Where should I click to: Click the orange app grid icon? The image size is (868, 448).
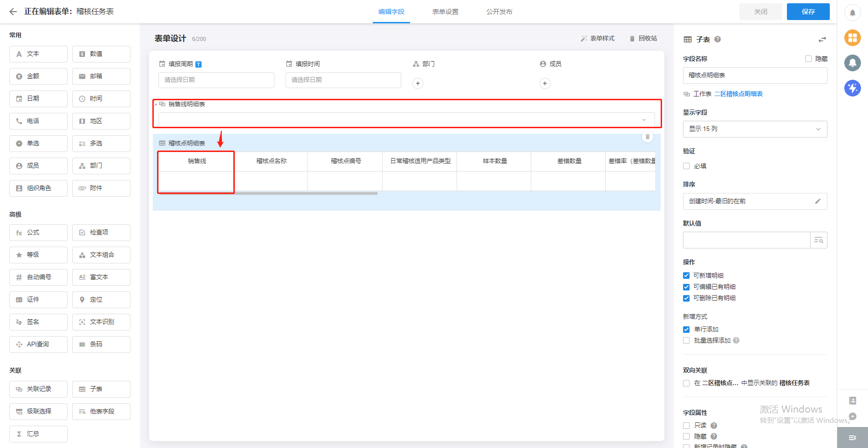coord(852,38)
